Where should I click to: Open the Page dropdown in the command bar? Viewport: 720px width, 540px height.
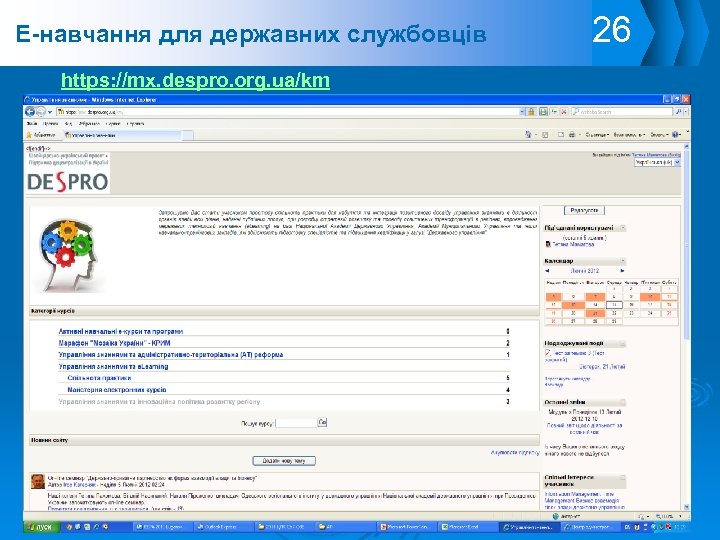pos(597,135)
